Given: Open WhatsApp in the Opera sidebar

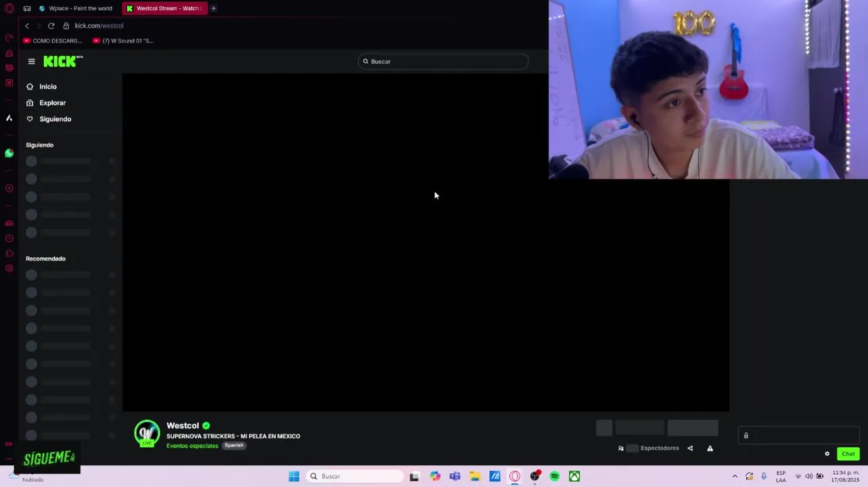Looking at the screenshot, I should pos(9,154).
